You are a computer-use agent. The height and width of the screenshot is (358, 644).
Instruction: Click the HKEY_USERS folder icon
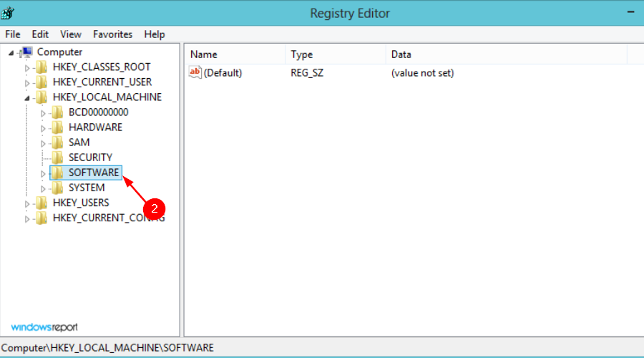pyautogui.click(x=42, y=203)
